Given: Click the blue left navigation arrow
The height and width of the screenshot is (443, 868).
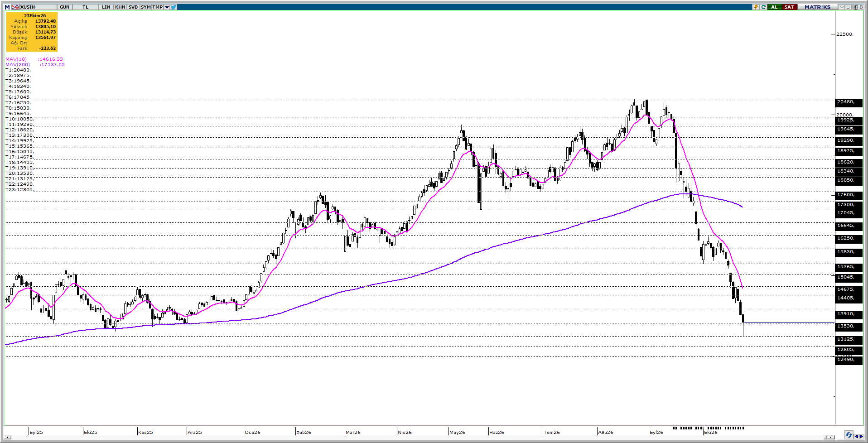Looking at the screenshot, I should [x=856, y=436].
